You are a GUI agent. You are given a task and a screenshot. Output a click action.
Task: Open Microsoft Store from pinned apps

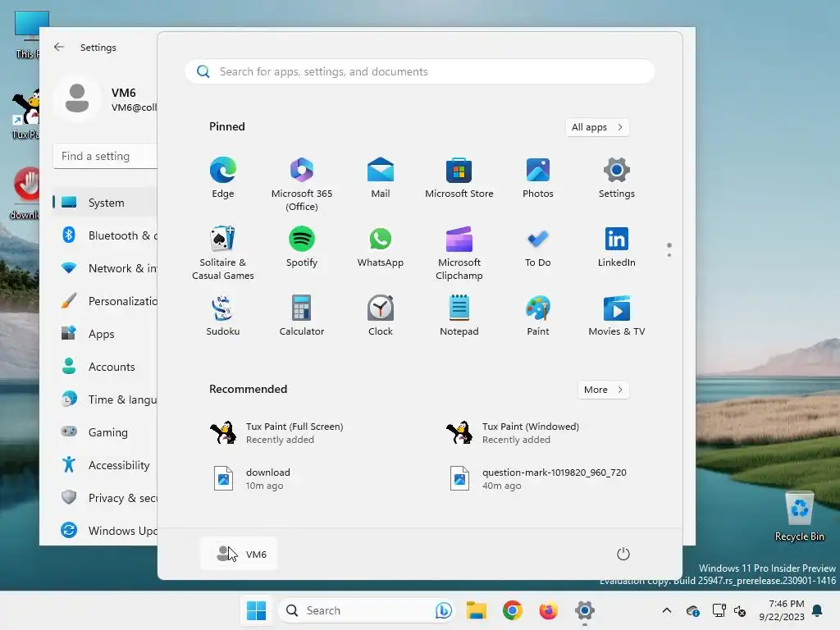459,178
